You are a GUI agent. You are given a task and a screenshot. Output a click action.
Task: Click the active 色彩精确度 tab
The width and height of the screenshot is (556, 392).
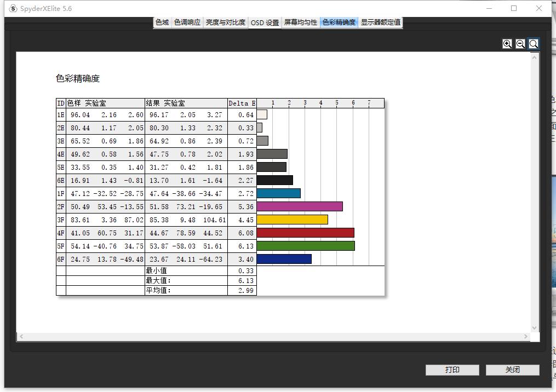coord(339,22)
